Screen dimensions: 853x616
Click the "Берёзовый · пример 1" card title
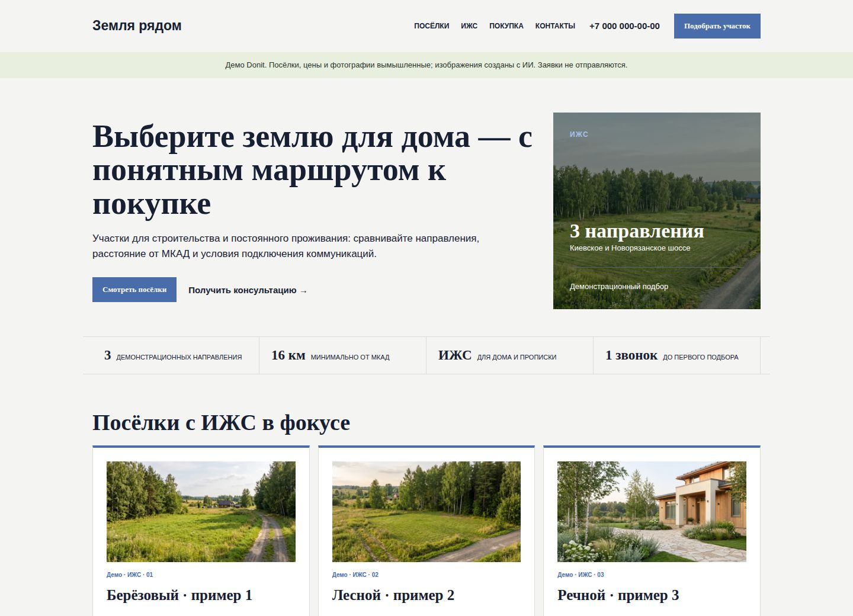(x=179, y=595)
